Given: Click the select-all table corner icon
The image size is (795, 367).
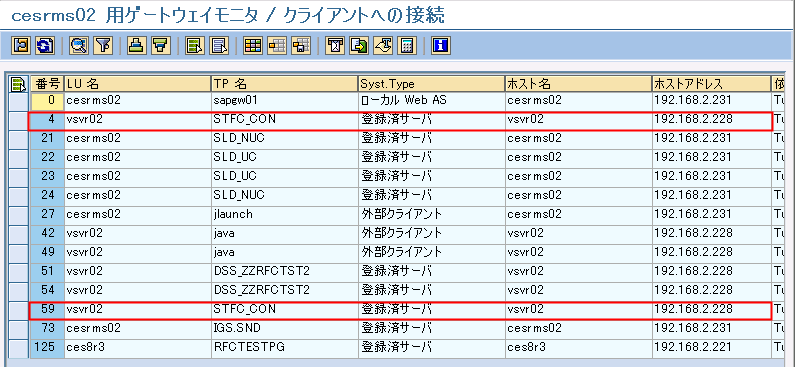Looking at the screenshot, I should click(x=19, y=84).
